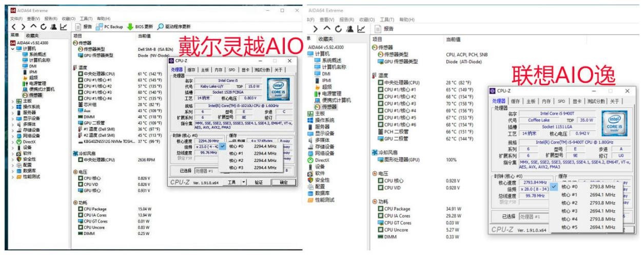Click the graph icon in left AIDA64 toolbar
The image size is (644, 255).
[64, 26]
